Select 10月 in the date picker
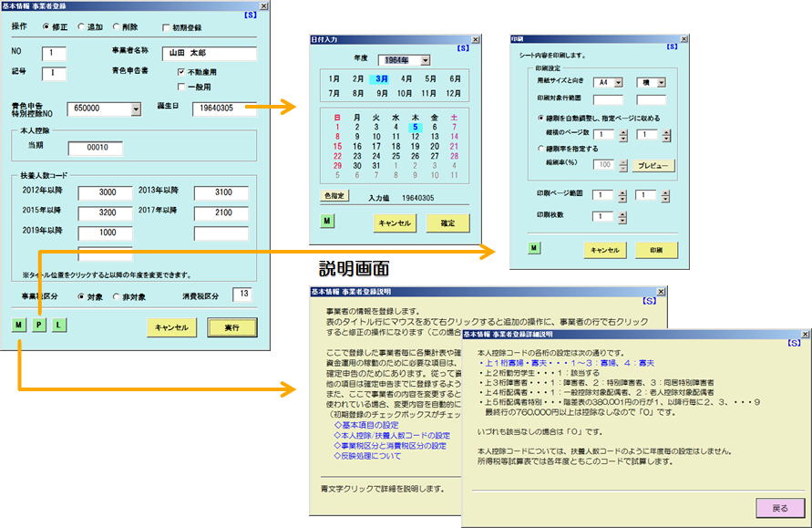This screenshot has width=812, height=528. coord(405,93)
